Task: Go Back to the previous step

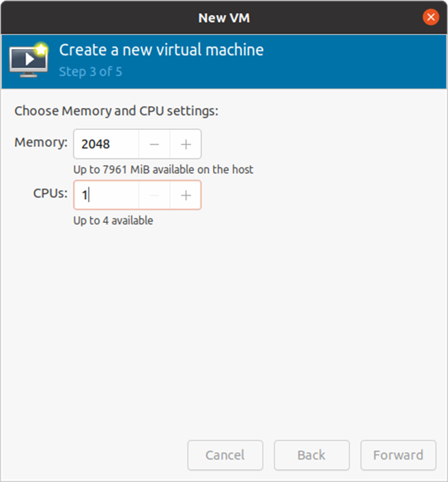Action: (x=311, y=455)
